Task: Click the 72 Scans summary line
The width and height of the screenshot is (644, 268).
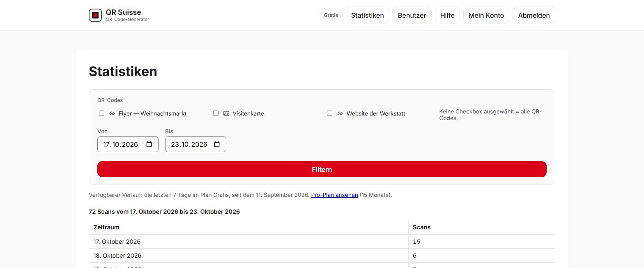Action: click(164, 212)
